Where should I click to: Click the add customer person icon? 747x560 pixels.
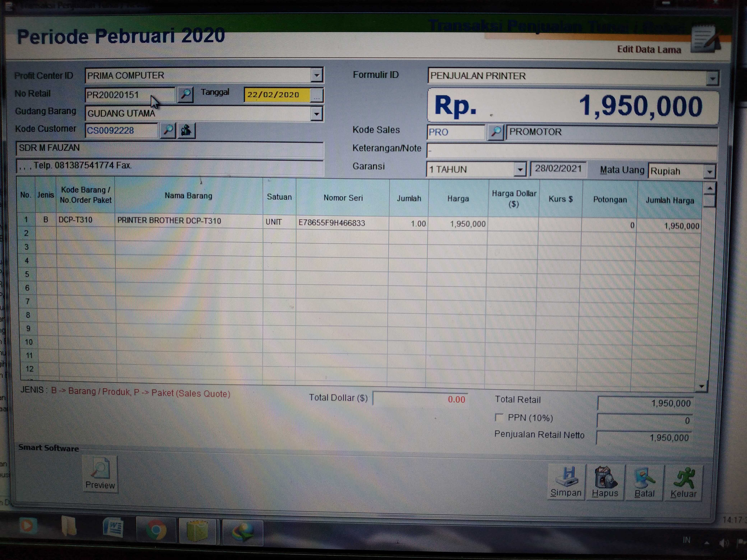[186, 130]
